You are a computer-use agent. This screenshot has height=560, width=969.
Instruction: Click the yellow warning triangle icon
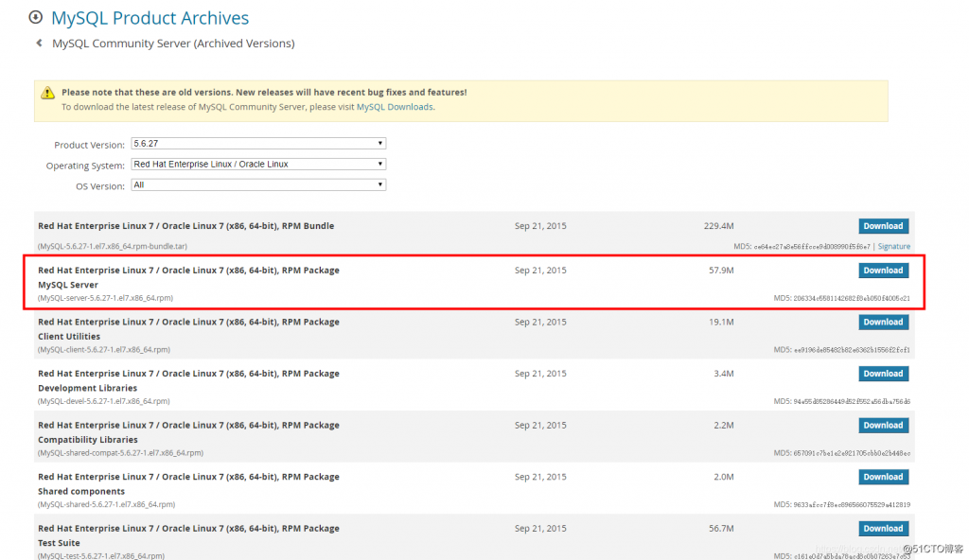[x=47, y=94]
